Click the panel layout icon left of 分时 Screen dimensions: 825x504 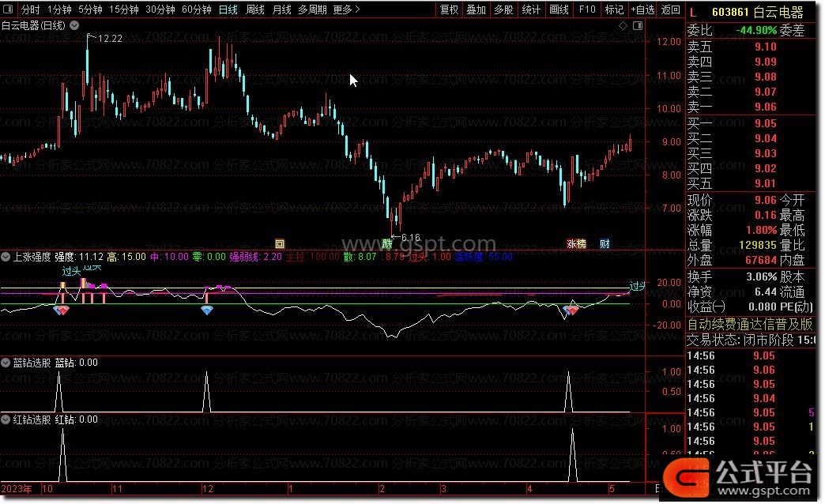point(9,9)
